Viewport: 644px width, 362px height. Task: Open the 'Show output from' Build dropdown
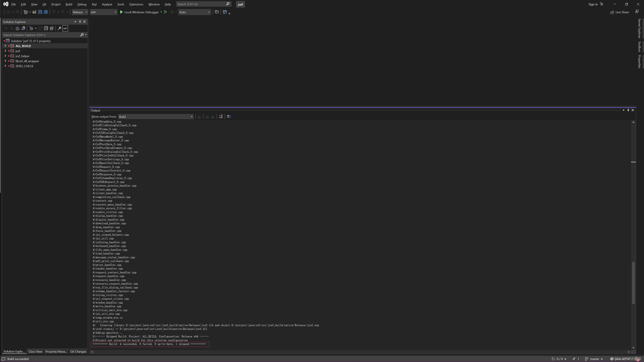(x=156, y=117)
